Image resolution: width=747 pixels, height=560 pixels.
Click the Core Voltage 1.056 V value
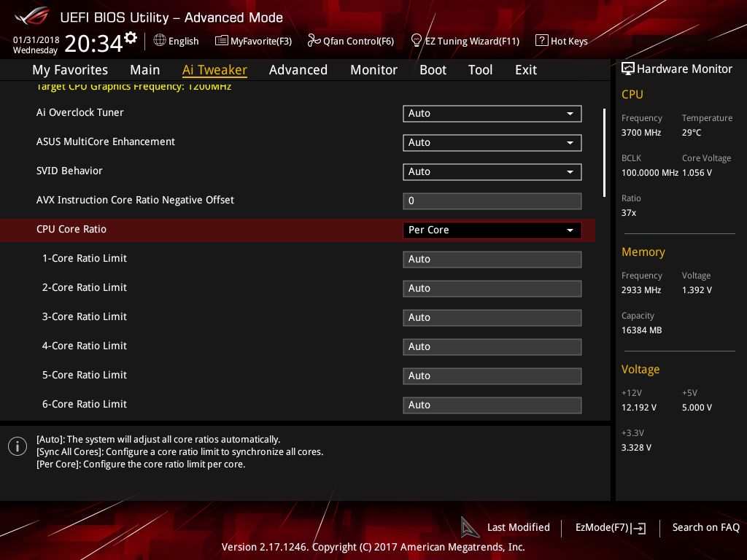click(697, 173)
